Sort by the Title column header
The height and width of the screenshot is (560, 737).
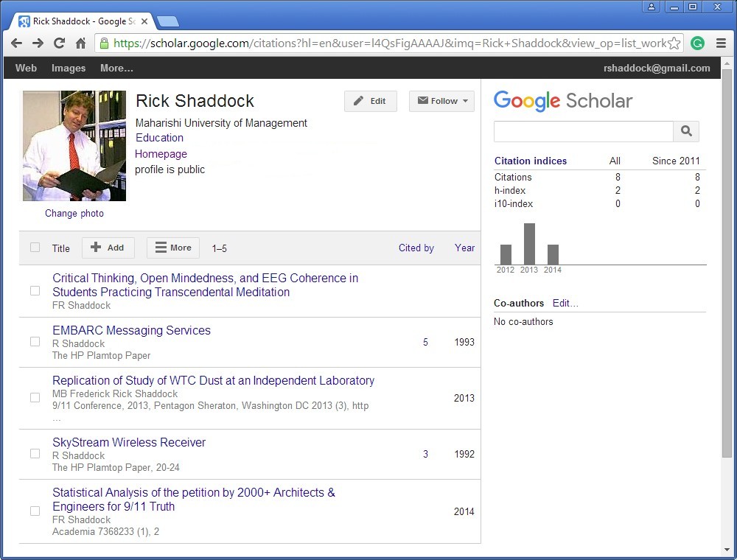tap(60, 248)
